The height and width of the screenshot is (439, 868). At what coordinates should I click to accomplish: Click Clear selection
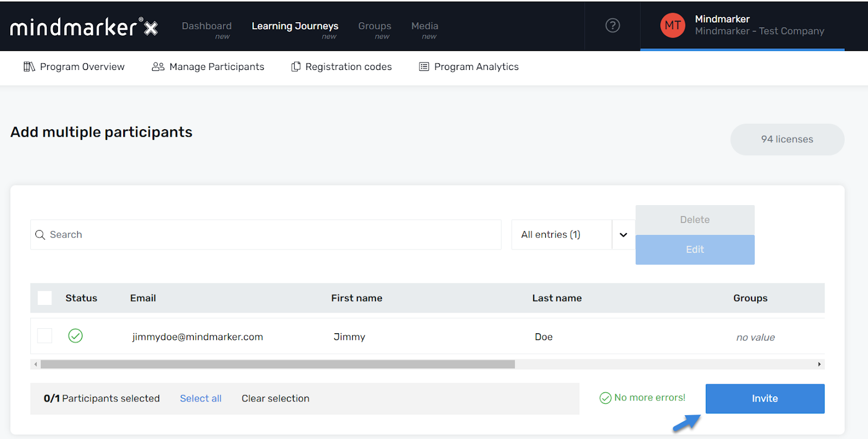[x=276, y=399]
